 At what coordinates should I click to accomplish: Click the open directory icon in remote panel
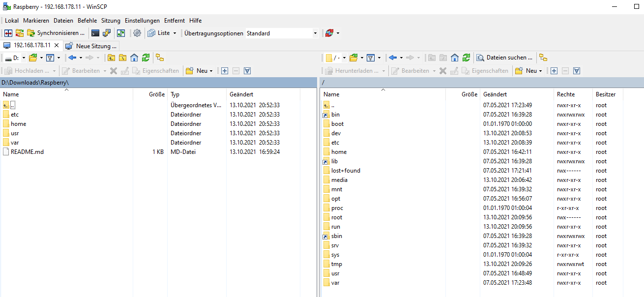click(x=353, y=58)
